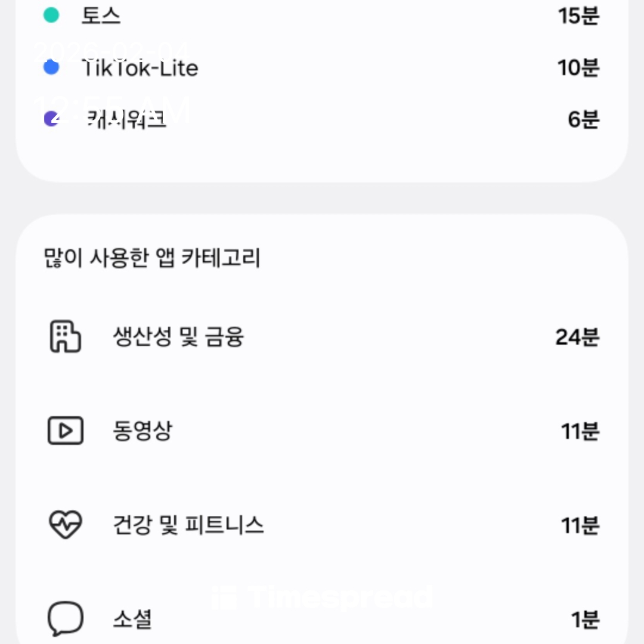This screenshot has width=644, height=644.
Task: Select the 동영상 category label
Action: coord(143,431)
